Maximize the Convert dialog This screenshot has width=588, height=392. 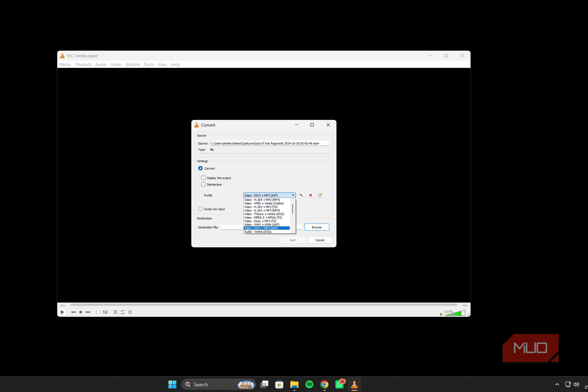312,125
